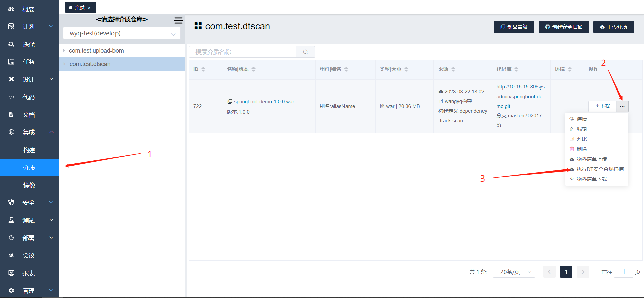Open the wyq-test(develop) repository dropdown

point(122,33)
